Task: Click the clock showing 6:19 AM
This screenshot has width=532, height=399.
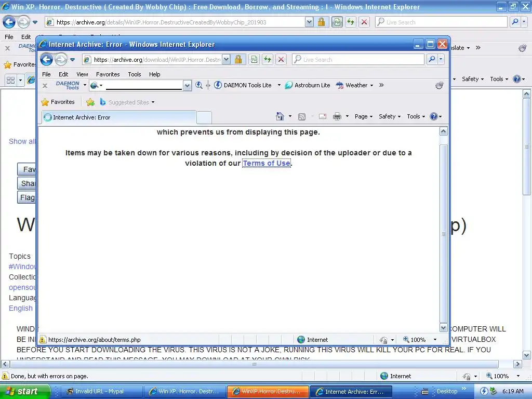Action: point(513,391)
